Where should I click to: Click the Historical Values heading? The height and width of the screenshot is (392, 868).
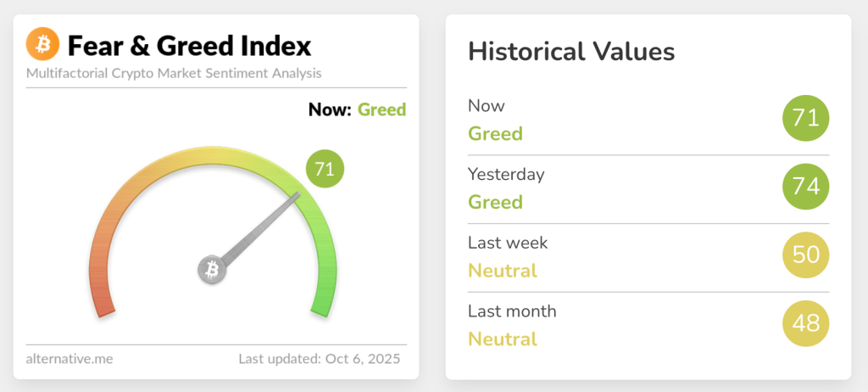(x=571, y=52)
